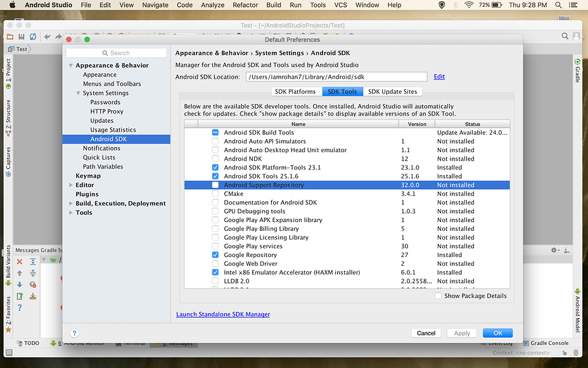Uncheck the Google Repository checkbox
This screenshot has height=368, width=588.
215,255
